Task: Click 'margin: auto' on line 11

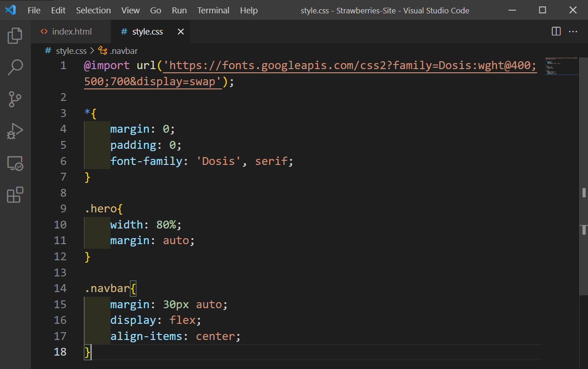Action: point(150,240)
